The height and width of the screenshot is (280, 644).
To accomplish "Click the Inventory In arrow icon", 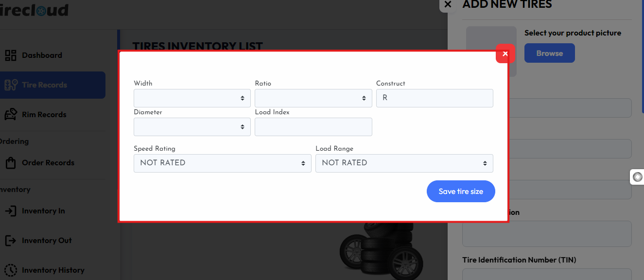I will [11, 211].
